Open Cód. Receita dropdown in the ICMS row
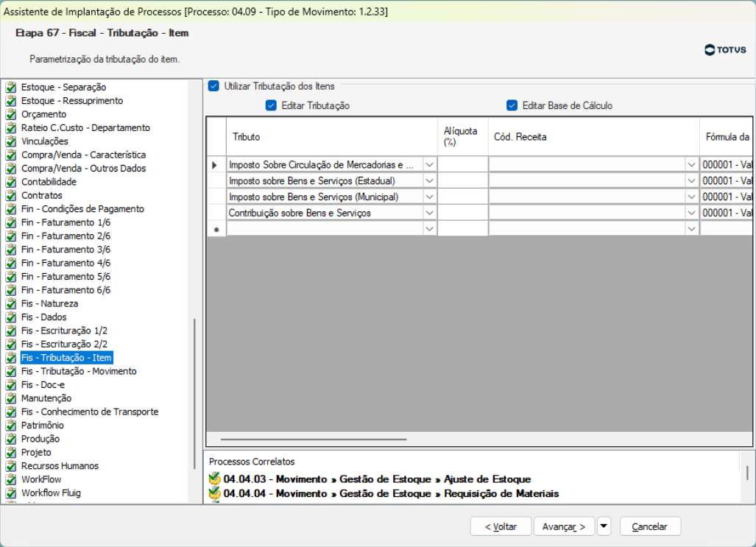Screen dimensions: 756x547 click(691, 164)
